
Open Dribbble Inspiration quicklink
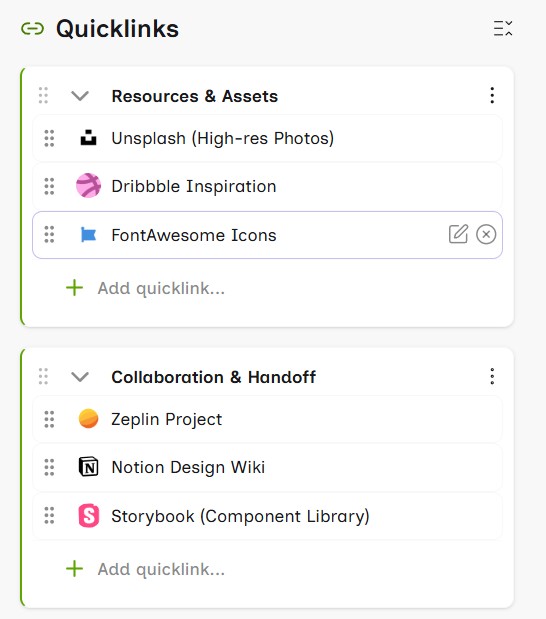point(194,186)
